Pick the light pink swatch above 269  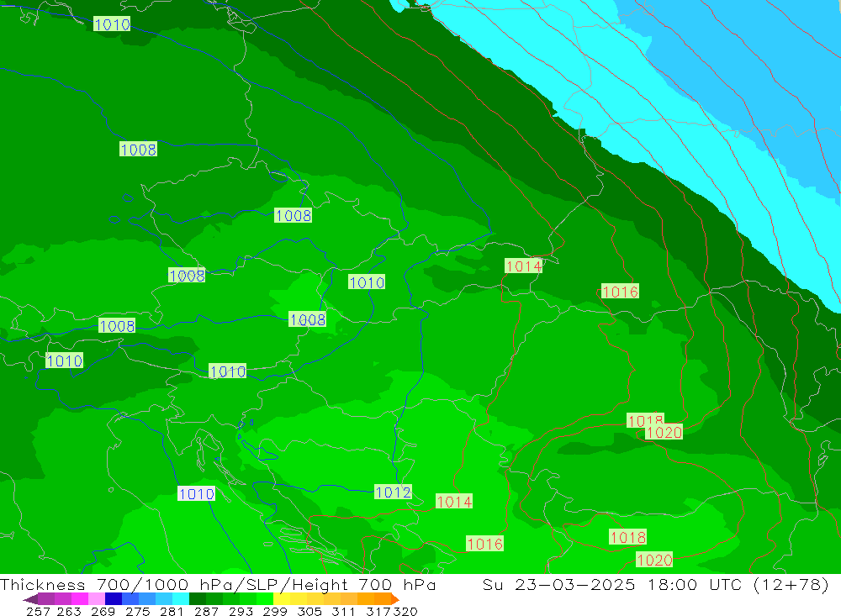pos(97,599)
